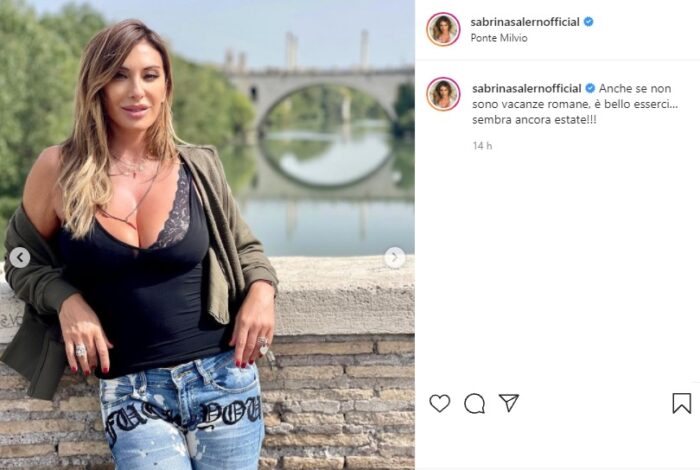Like the post with the heart icon
The image size is (700, 470).
440,403
